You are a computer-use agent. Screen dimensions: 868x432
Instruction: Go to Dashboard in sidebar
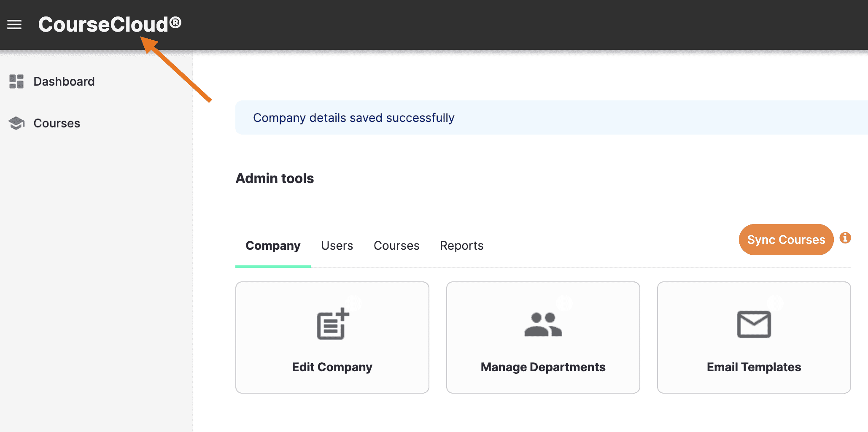(64, 81)
